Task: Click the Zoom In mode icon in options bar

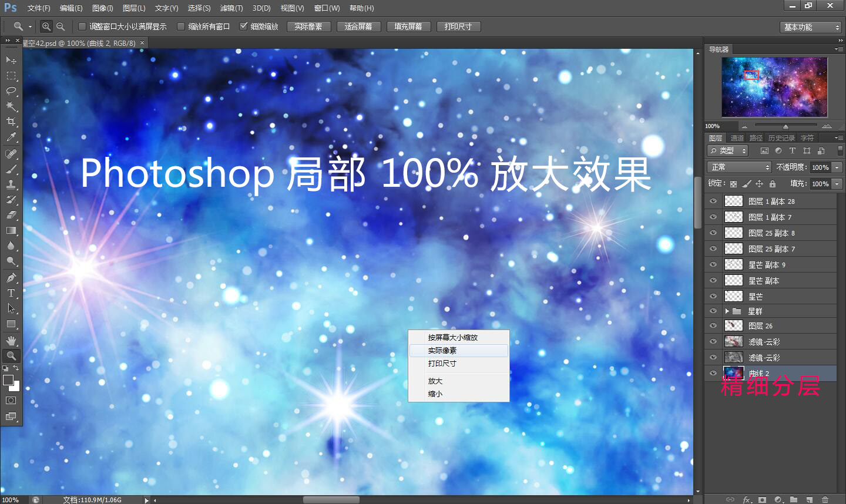Action: pos(46,26)
